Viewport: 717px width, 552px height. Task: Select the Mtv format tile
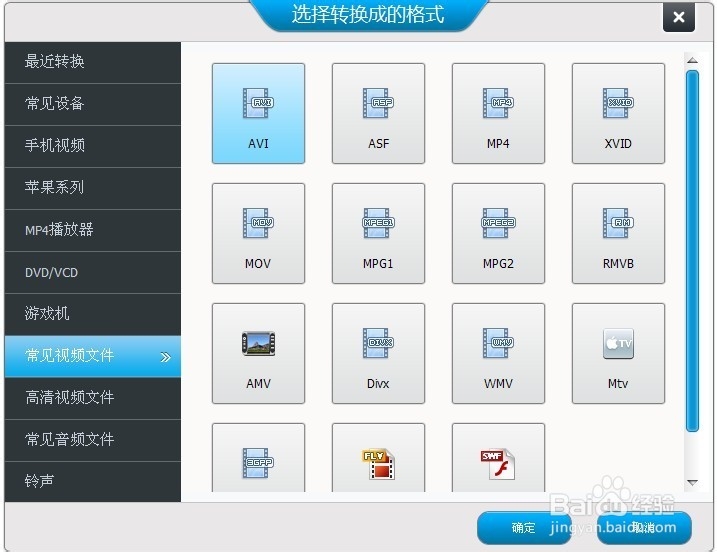click(618, 354)
